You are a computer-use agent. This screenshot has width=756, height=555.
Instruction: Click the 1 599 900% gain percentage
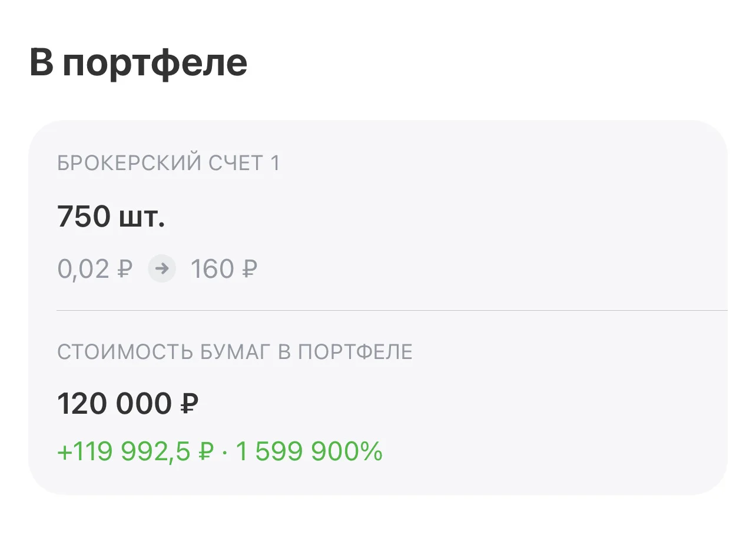click(310, 452)
